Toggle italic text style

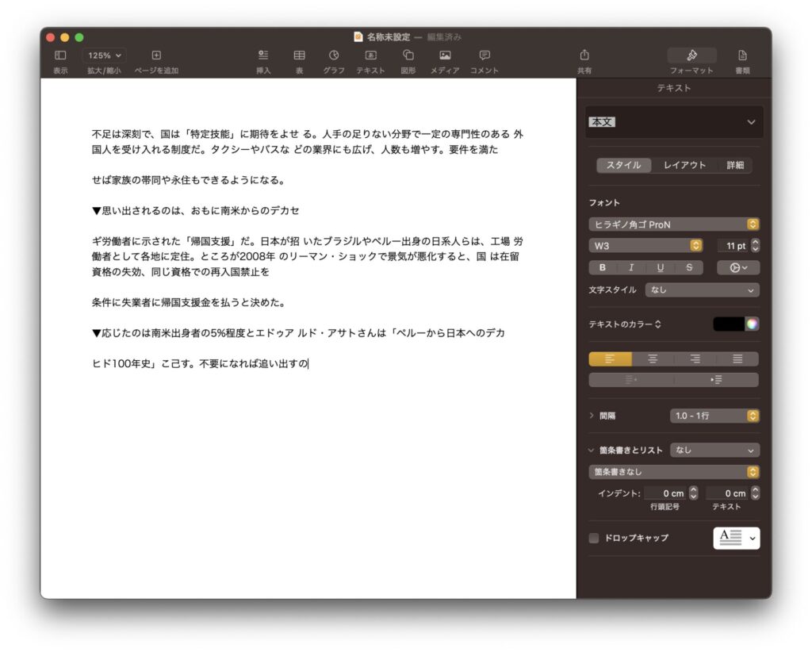coord(631,267)
